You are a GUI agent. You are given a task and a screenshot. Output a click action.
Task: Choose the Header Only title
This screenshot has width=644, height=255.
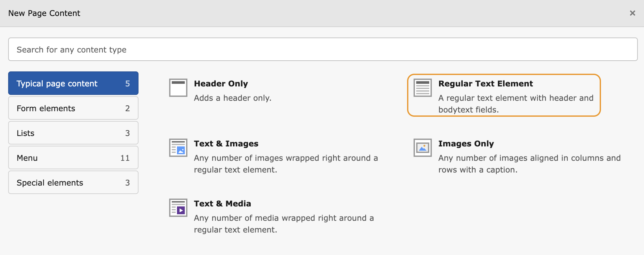pyautogui.click(x=221, y=83)
